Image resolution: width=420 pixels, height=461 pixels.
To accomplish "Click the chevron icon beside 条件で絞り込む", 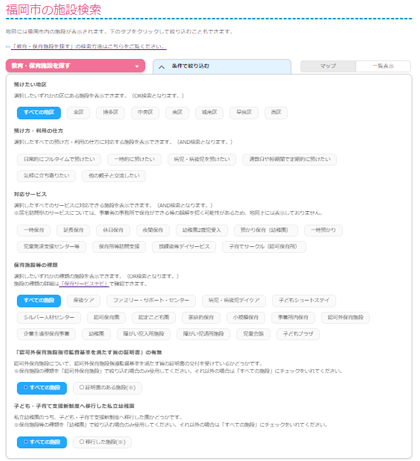I will 162,67.
